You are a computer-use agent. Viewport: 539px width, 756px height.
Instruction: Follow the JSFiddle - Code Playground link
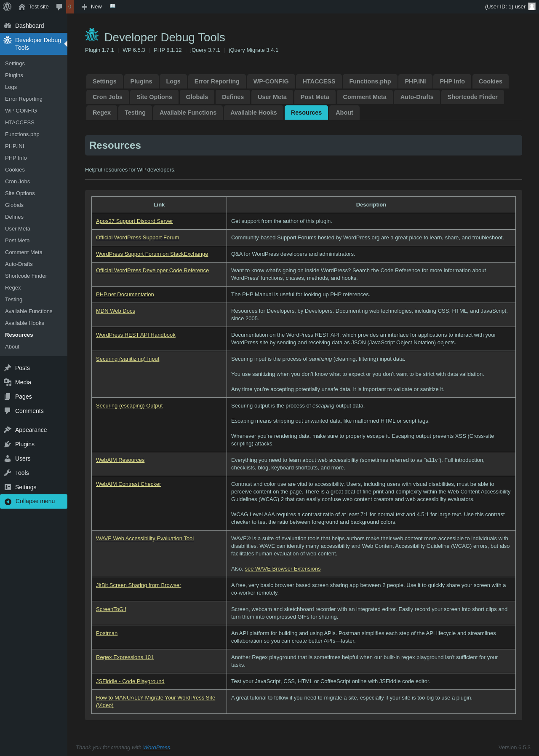(130, 681)
